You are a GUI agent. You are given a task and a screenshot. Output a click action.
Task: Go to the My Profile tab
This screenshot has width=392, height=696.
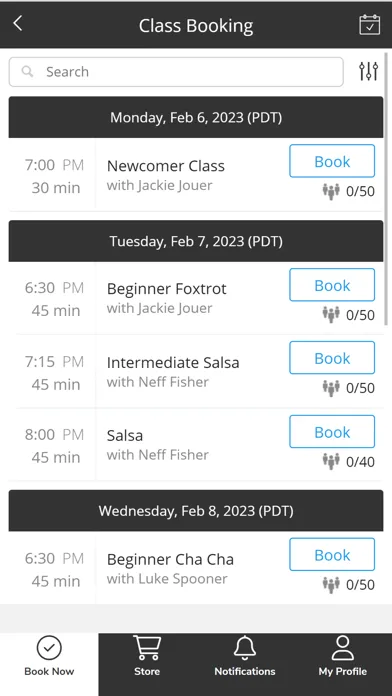[343, 656]
